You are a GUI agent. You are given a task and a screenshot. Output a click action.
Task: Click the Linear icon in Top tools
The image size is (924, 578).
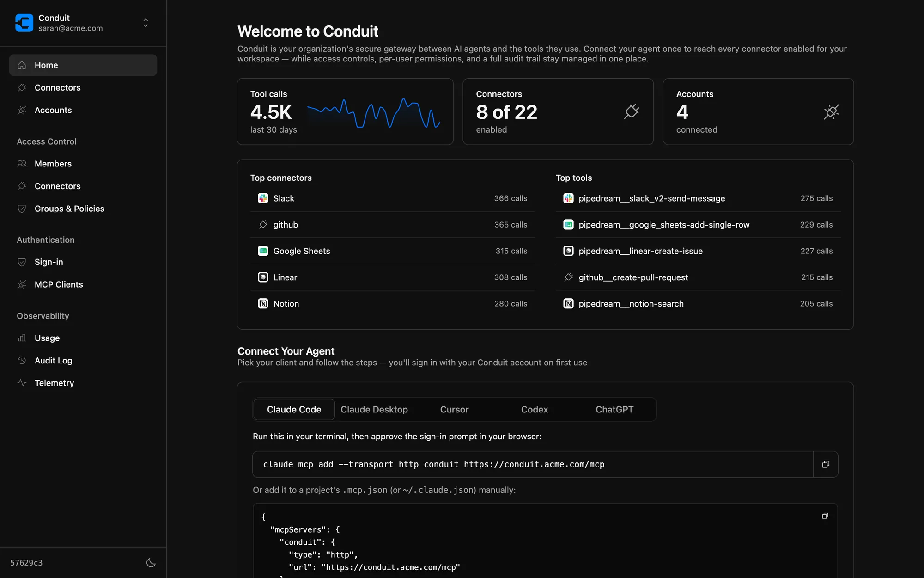568,251
